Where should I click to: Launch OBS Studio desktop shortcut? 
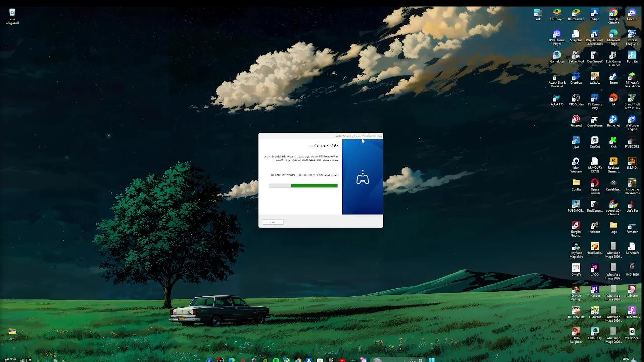(576, 100)
